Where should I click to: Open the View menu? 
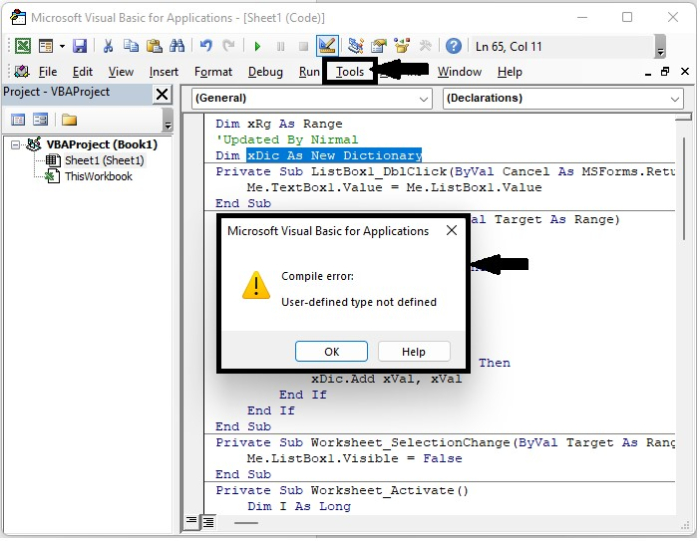pos(121,72)
